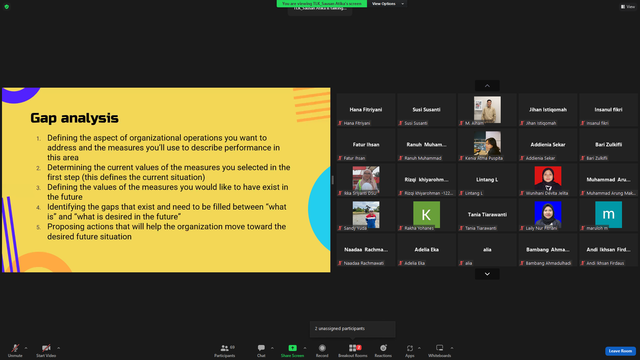The height and width of the screenshot is (360, 640).
Task: Select Bari Zulkifli's tile
Action: 608,145
